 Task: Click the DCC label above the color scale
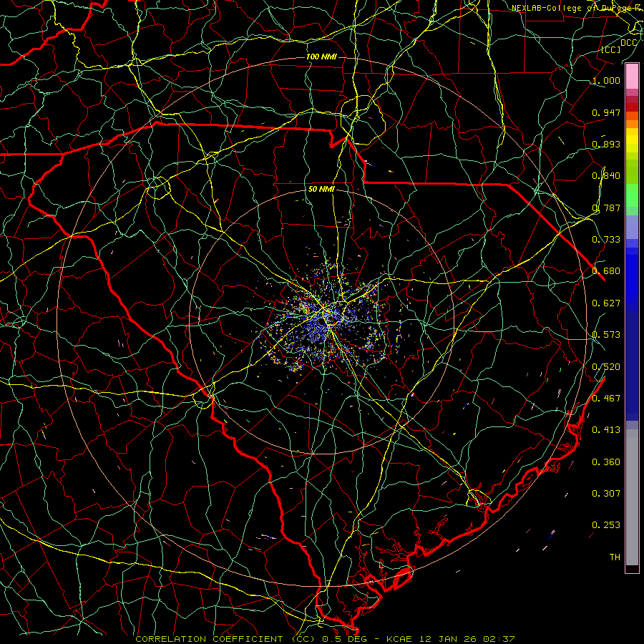coord(628,43)
